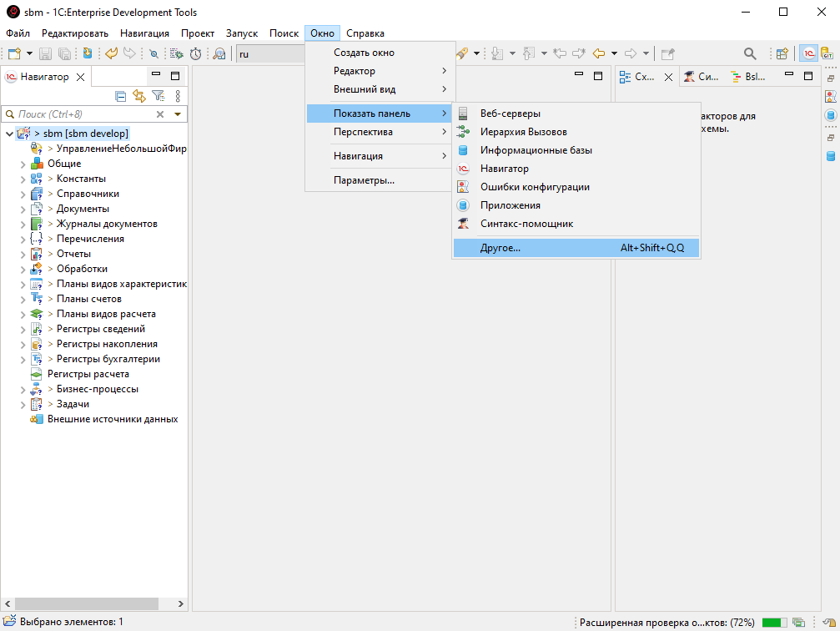Click the green progress bar in status bar
The image size is (840, 631).
pos(774,623)
